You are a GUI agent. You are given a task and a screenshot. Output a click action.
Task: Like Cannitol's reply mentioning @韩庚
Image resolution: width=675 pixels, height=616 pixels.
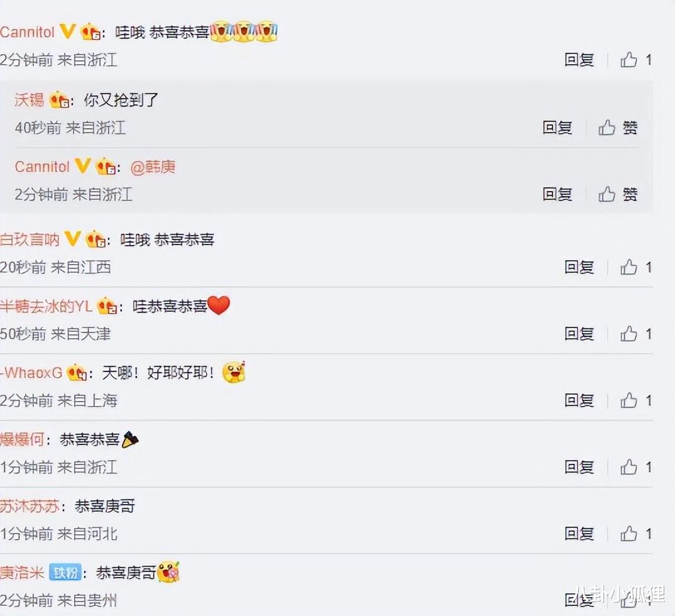[606, 194]
